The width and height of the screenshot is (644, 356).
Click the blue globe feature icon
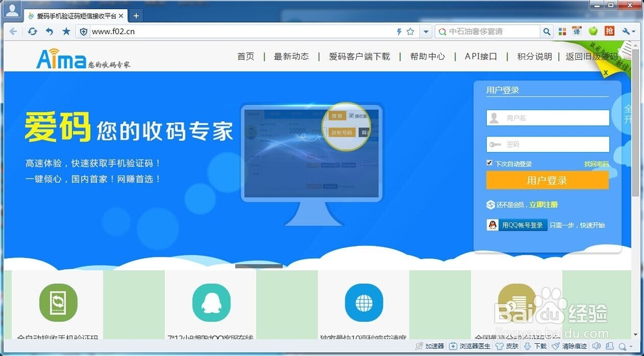pyautogui.click(x=364, y=303)
